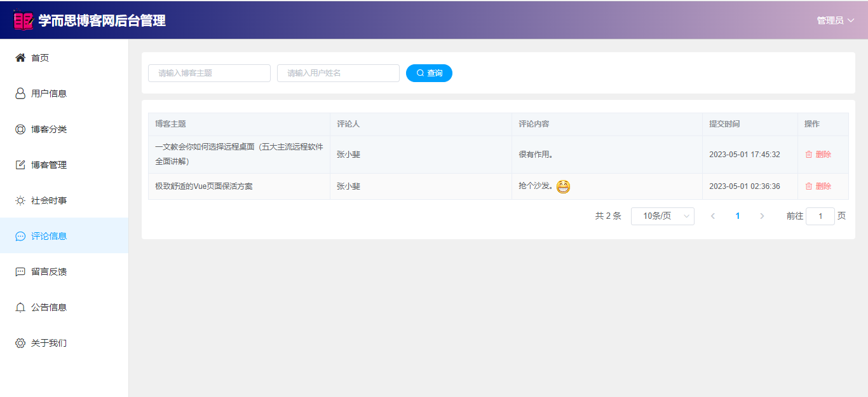Click the user icon beside 用户信息
This screenshot has width=868, height=397.
pyautogui.click(x=20, y=94)
